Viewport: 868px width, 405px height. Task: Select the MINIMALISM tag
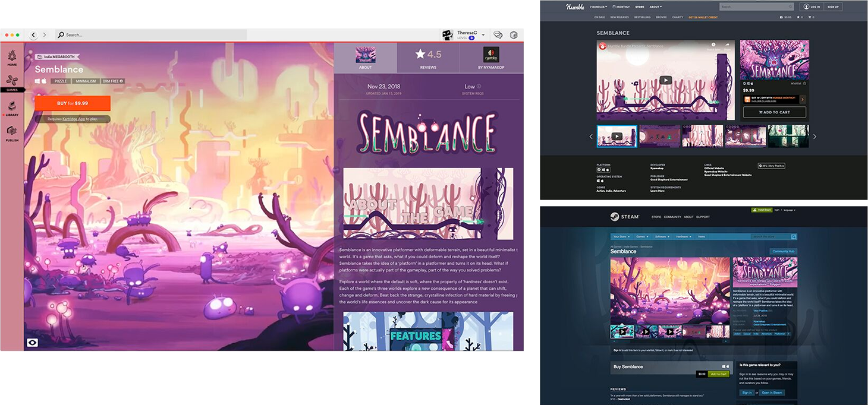(x=86, y=81)
